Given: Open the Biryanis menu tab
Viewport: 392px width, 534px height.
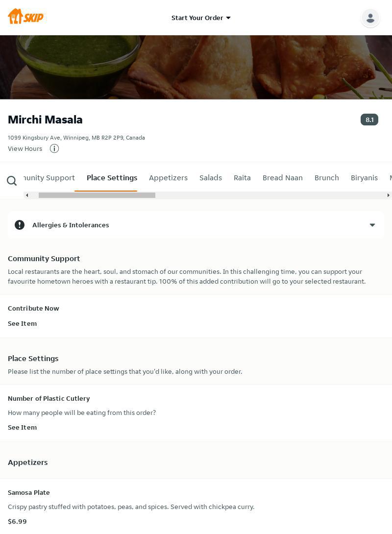Looking at the screenshot, I should pos(364,178).
